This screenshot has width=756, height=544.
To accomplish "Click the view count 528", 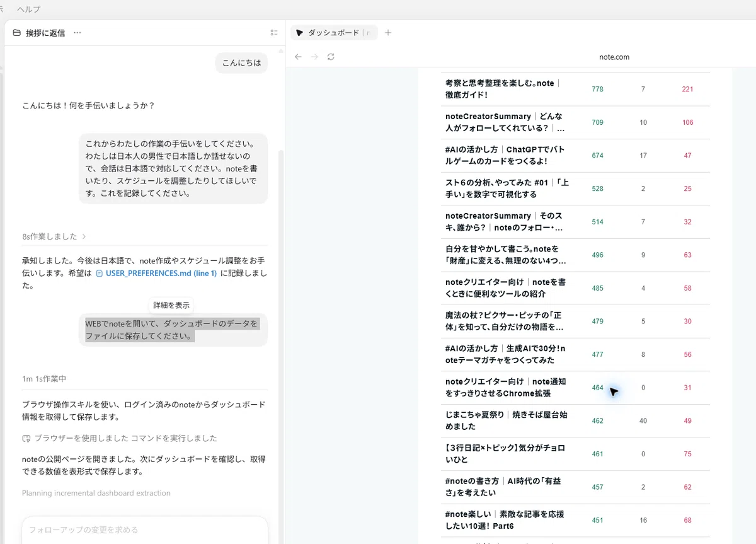I will click(597, 188).
